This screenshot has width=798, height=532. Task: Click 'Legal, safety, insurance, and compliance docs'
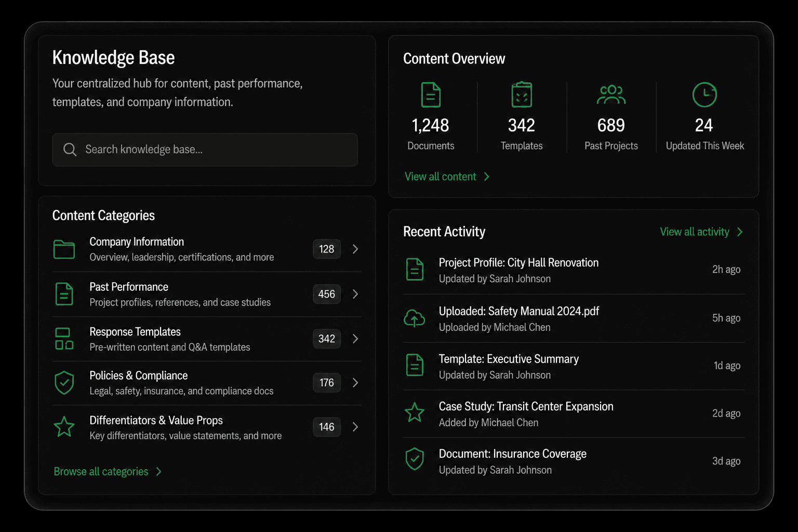(181, 391)
